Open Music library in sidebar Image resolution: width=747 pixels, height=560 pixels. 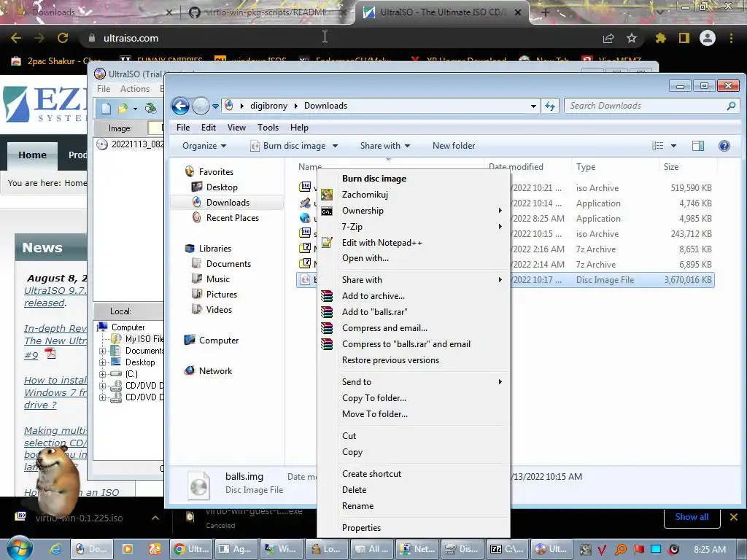(217, 279)
